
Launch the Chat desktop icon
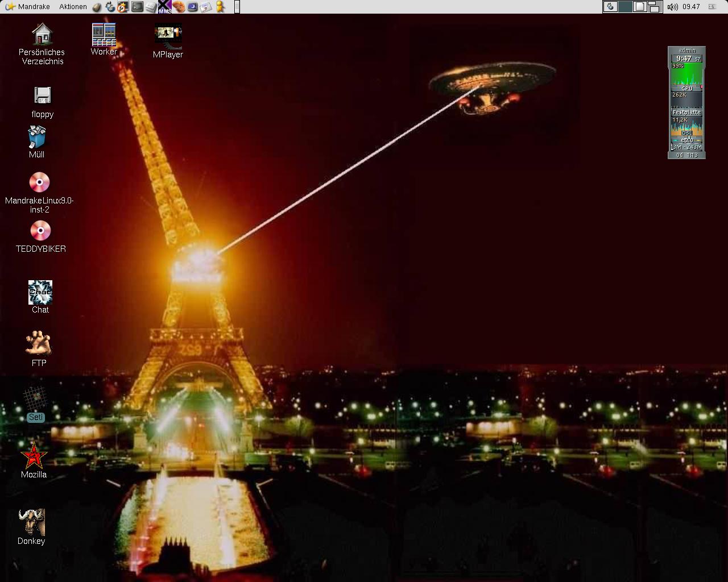[x=40, y=297]
